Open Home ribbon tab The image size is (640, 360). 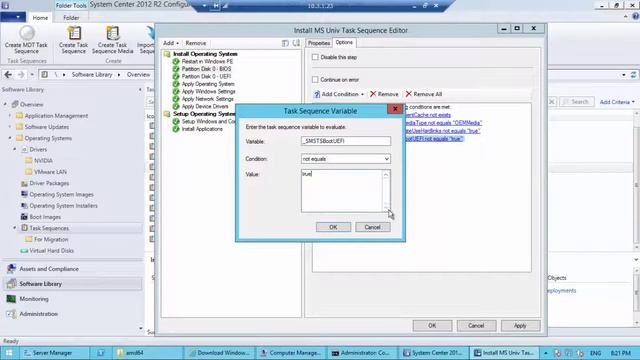pos(40,18)
